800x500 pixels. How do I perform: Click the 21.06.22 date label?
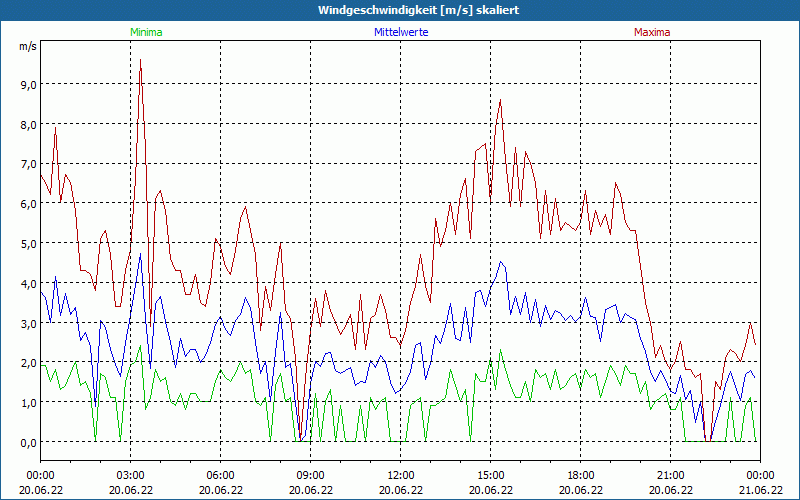[760, 490]
